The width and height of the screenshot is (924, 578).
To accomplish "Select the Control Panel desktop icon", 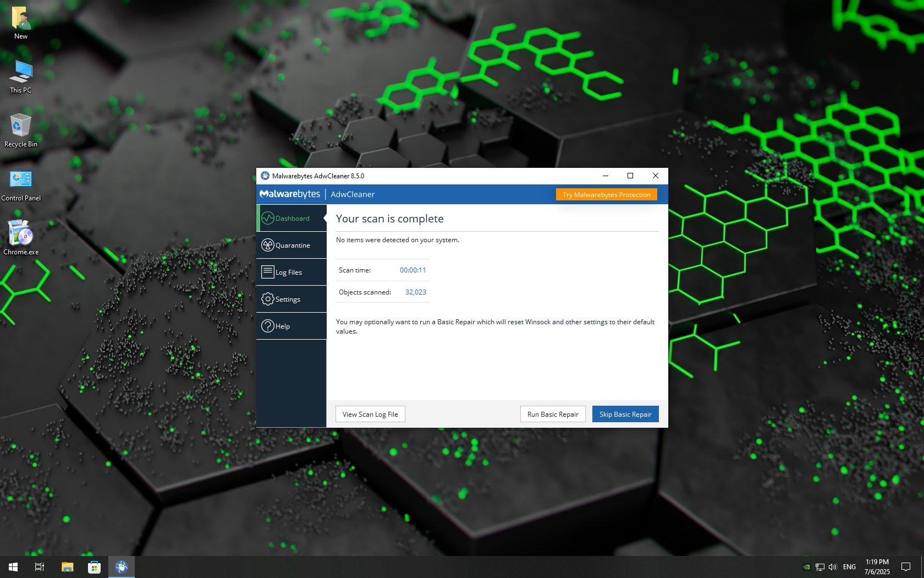I will click(x=21, y=185).
